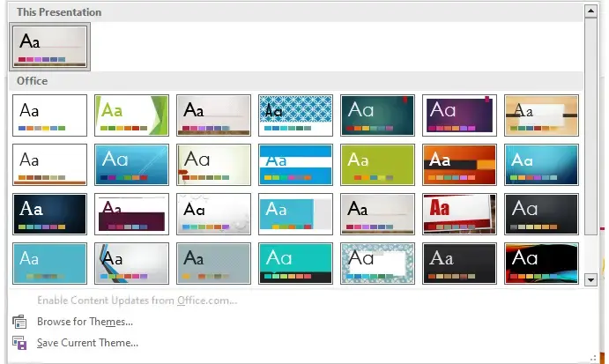Apply the blue and white striped theme

pos(295,165)
